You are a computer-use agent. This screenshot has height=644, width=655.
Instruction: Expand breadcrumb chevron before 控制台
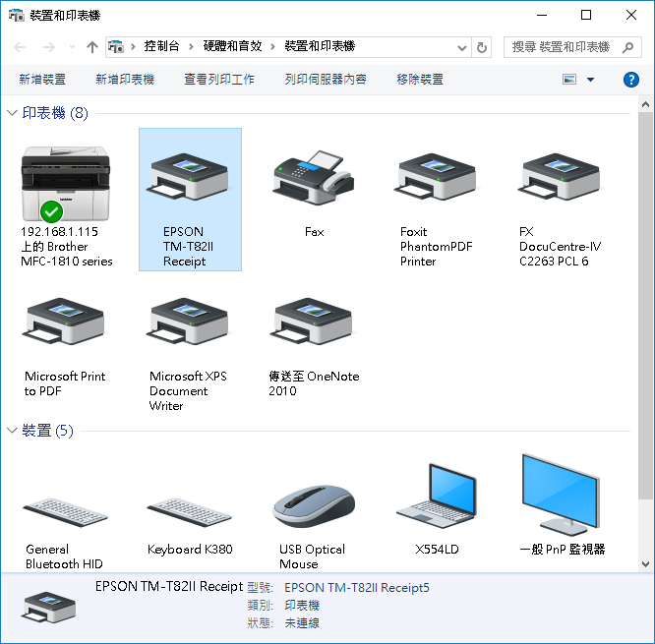coord(133,46)
